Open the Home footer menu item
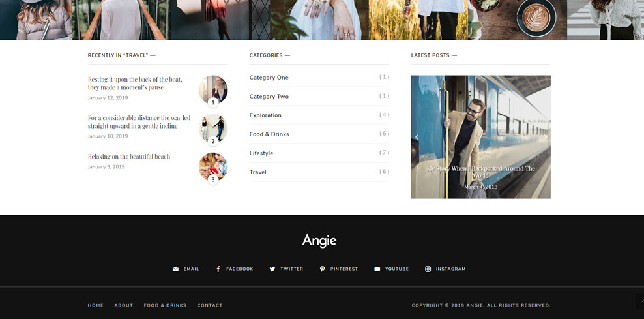The image size is (644, 319). point(96,305)
